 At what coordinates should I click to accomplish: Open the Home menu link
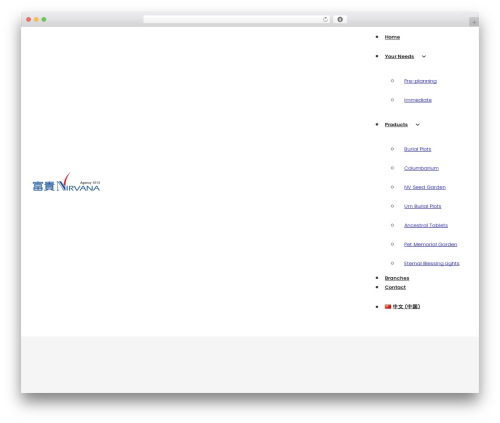click(x=392, y=37)
